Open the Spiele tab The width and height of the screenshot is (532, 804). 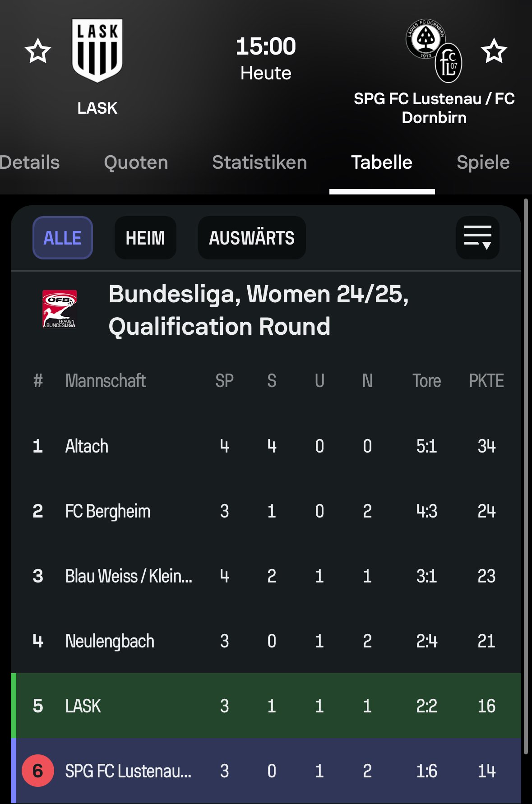(x=483, y=162)
